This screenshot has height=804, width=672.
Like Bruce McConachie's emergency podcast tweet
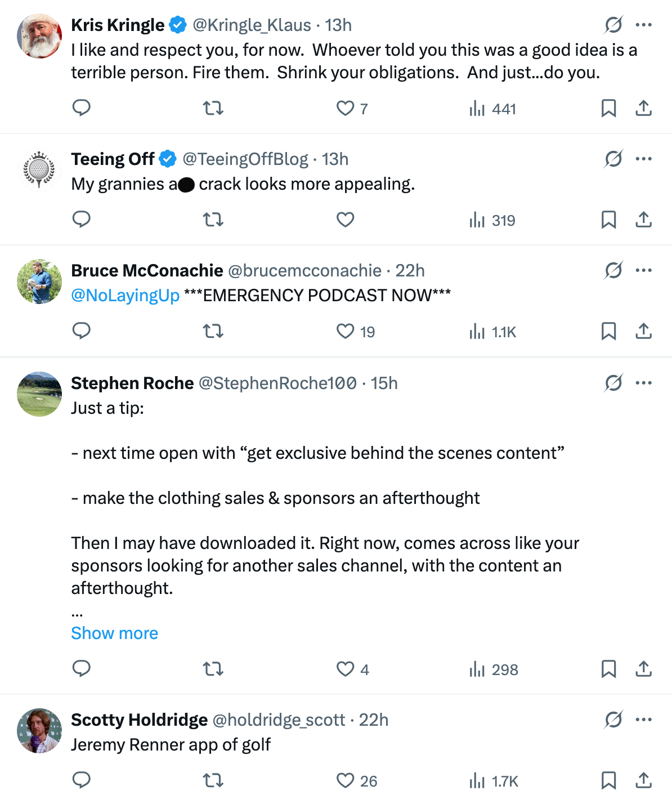coord(345,331)
